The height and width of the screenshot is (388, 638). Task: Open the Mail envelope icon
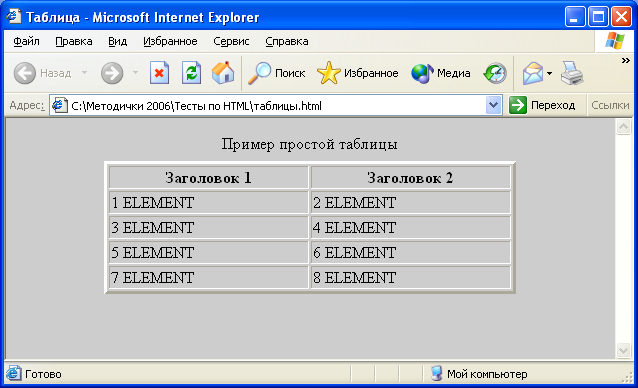point(533,73)
